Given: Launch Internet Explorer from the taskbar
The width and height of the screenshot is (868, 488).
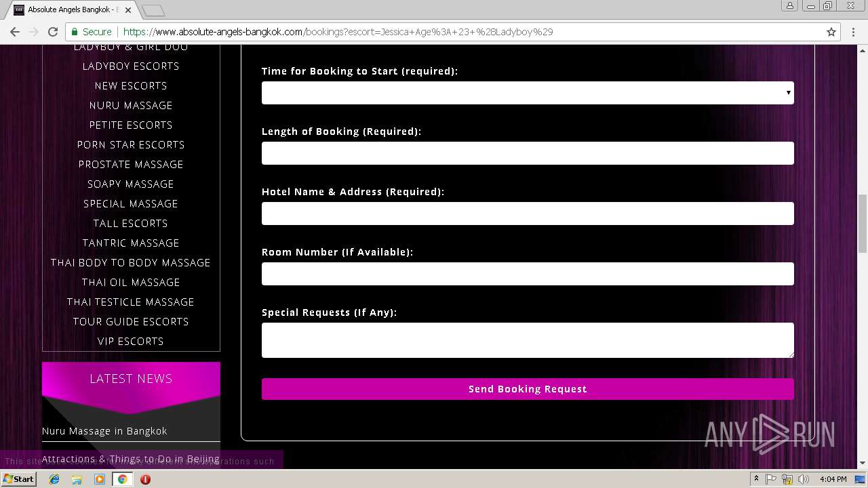Looking at the screenshot, I should click(x=54, y=479).
